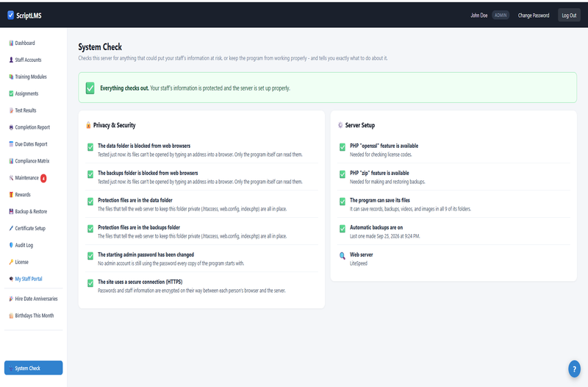
Task: Select the System Check sidebar button
Action: click(33, 368)
